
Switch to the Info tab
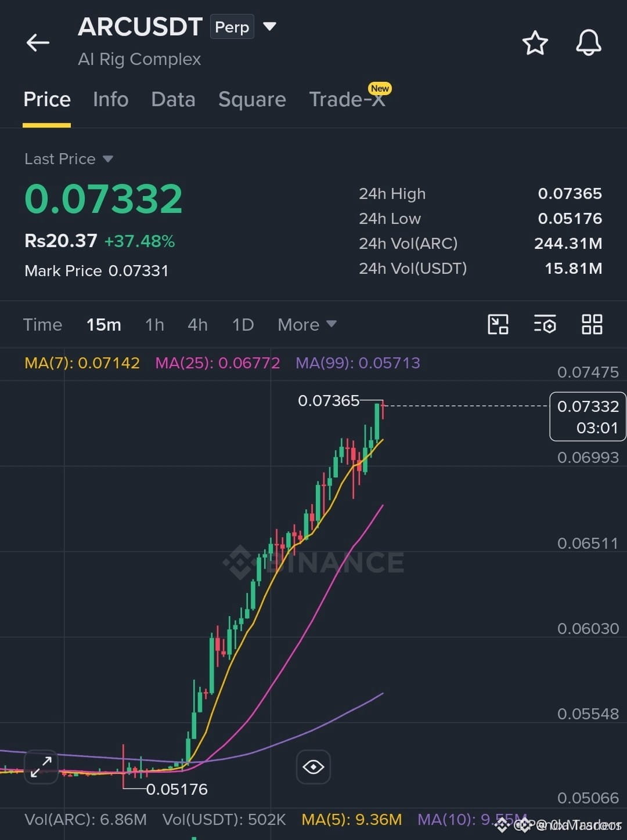coord(110,99)
